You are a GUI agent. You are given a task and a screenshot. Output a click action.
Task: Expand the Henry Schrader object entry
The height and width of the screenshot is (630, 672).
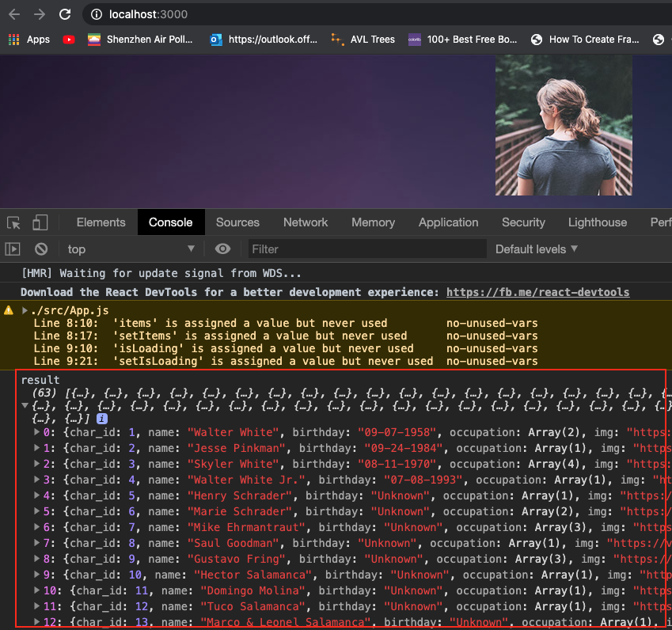point(37,495)
